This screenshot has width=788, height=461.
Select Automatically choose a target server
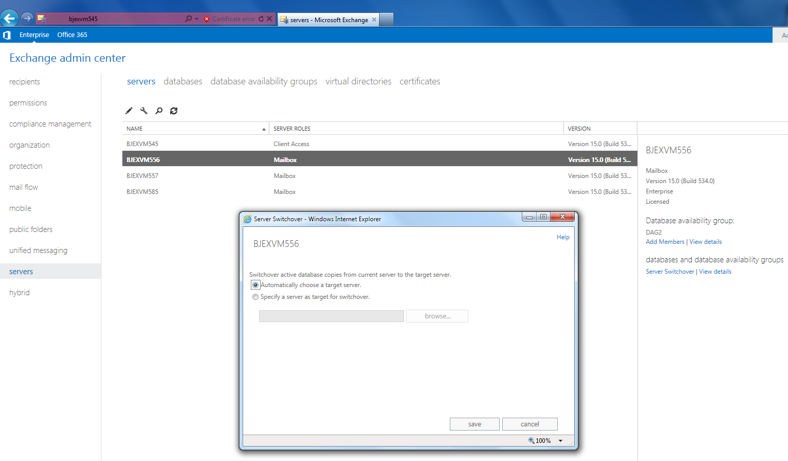pos(255,285)
